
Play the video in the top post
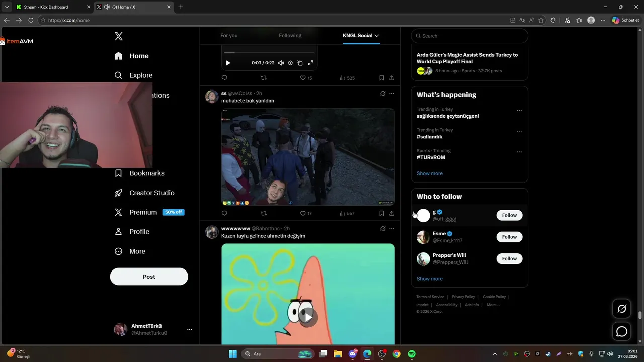coord(228,63)
